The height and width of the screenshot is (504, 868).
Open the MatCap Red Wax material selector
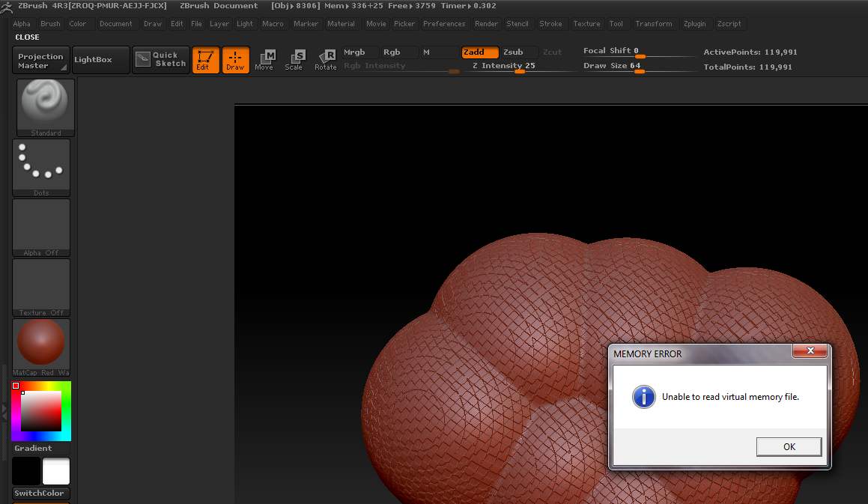coord(41,347)
